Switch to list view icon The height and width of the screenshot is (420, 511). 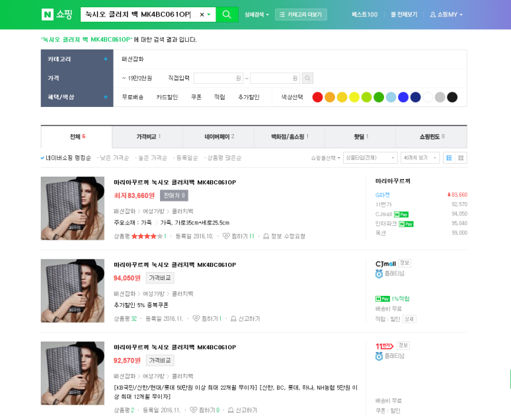(449, 158)
